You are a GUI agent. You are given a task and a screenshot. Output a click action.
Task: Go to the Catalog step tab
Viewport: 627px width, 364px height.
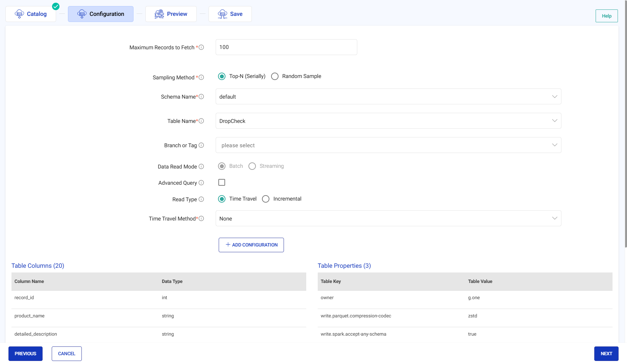[31, 14]
